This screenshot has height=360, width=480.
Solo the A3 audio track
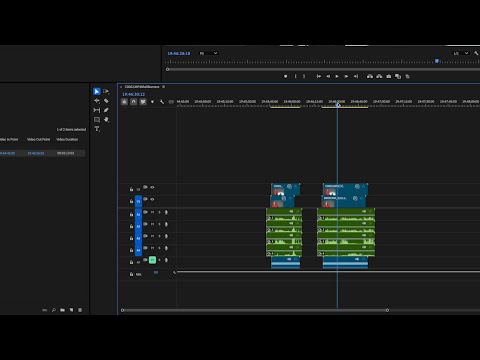tap(159, 236)
